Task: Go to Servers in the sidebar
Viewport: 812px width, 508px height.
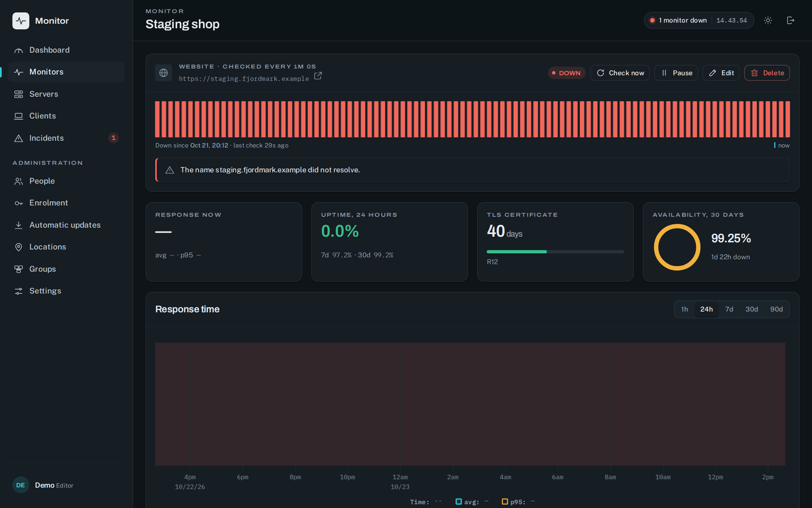Action: coord(66,94)
